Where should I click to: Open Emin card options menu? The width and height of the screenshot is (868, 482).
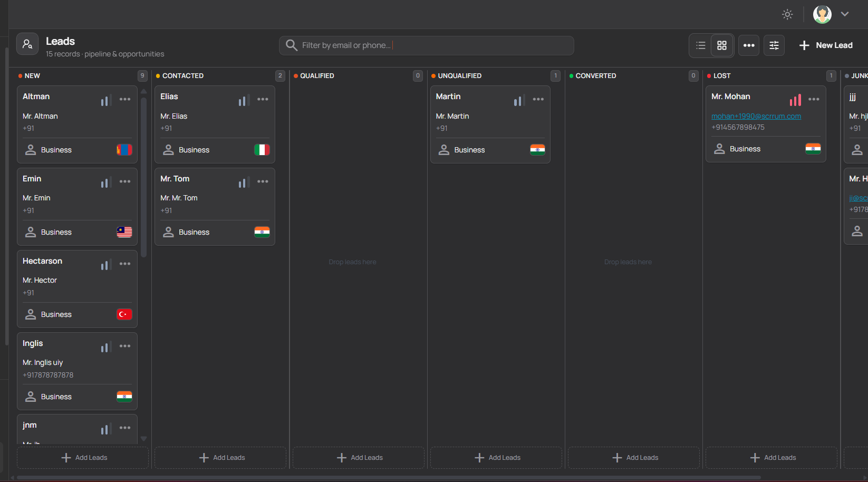click(125, 181)
